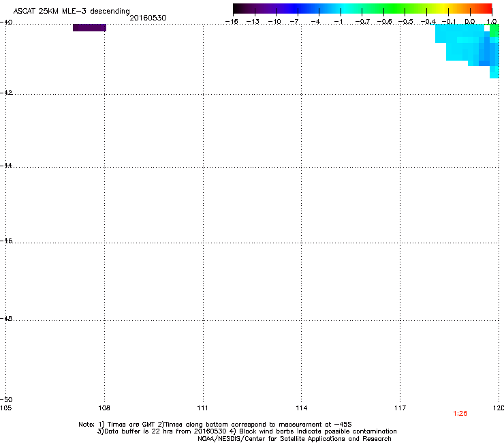Click the colorbar tick label '-4'
Image resolution: width=504 pixels, height=443 pixels.
pyautogui.click(x=315, y=22)
